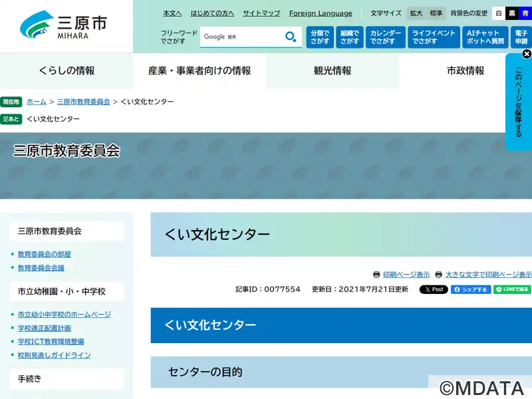
Task: Open the Foreign Language link
Action: coord(321,13)
